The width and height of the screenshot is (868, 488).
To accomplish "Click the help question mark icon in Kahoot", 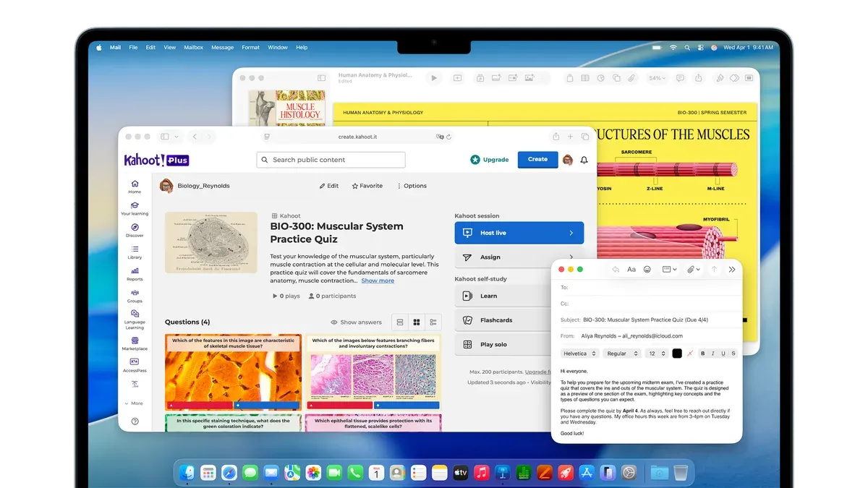I will pos(135,421).
